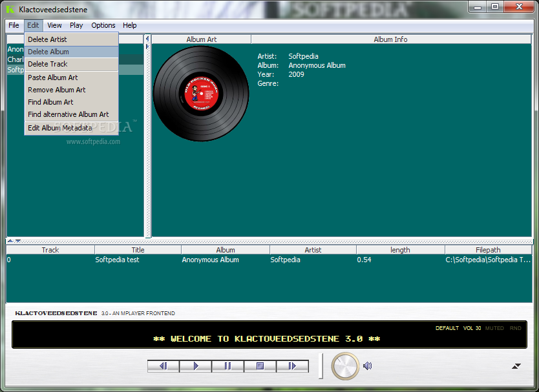
Task: Maximize the Klactoveedsedstene window
Action: coord(495,6)
